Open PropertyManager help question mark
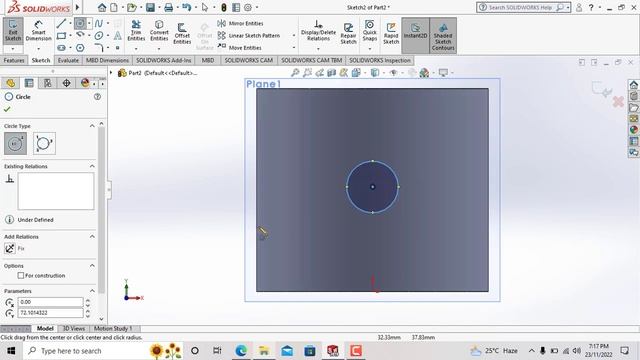The width and height of the screenshot is (640, 360). 98,97
